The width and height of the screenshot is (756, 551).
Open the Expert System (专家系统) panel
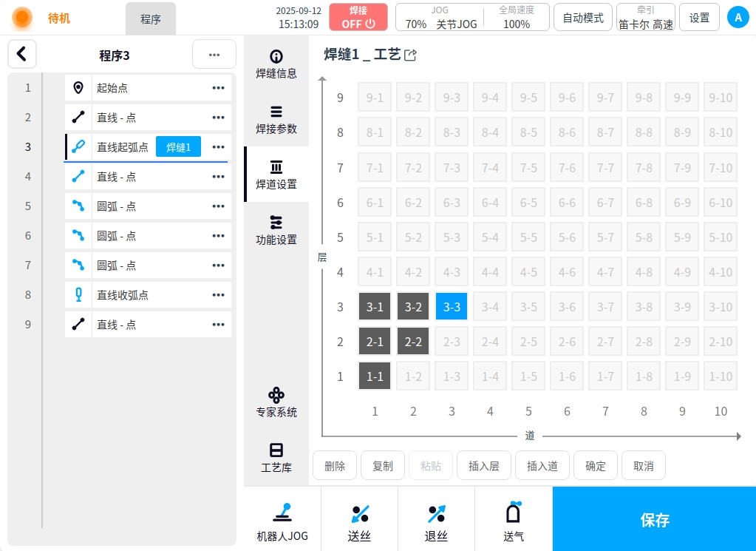[276, 402]
